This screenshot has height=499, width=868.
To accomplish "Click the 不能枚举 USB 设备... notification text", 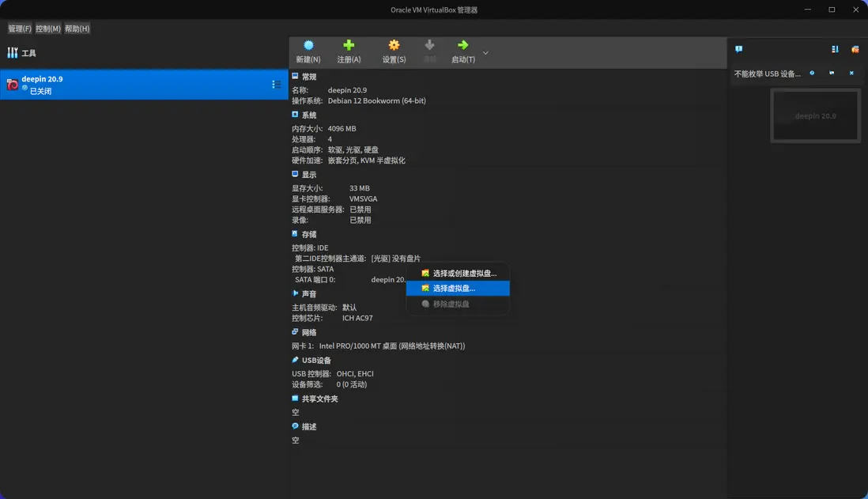I will click(768, 74).
